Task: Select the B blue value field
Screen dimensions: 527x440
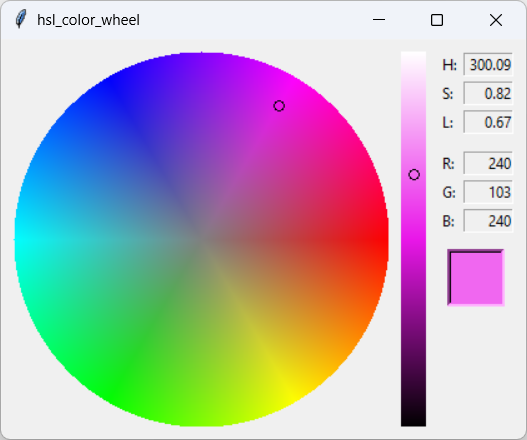Action: 488,221
